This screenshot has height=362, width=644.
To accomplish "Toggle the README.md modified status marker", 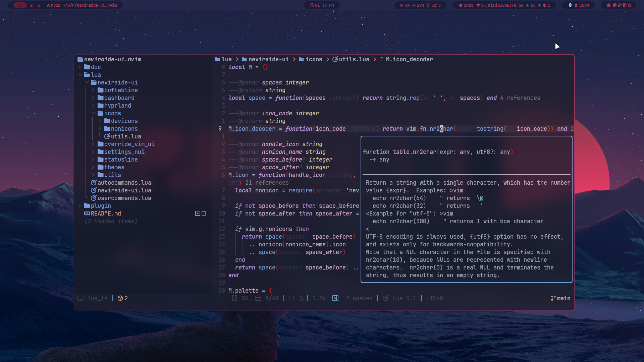I will [x=198, y=214].
